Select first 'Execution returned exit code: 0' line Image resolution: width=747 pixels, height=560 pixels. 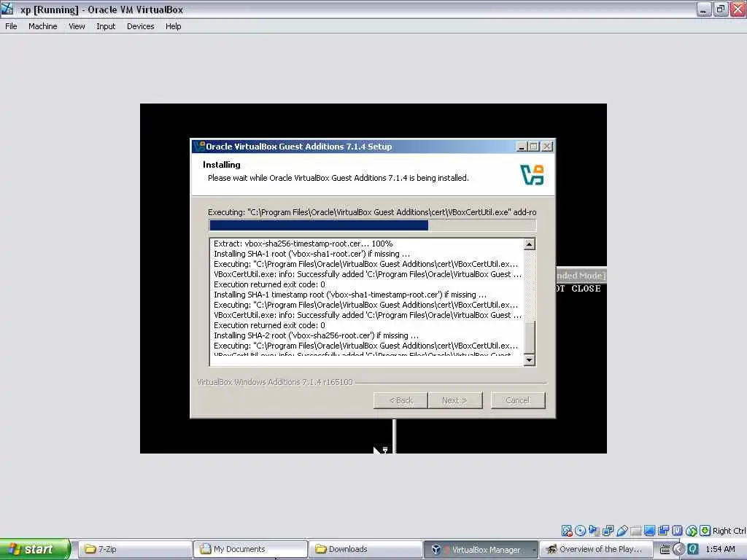[x=269, y=284]
